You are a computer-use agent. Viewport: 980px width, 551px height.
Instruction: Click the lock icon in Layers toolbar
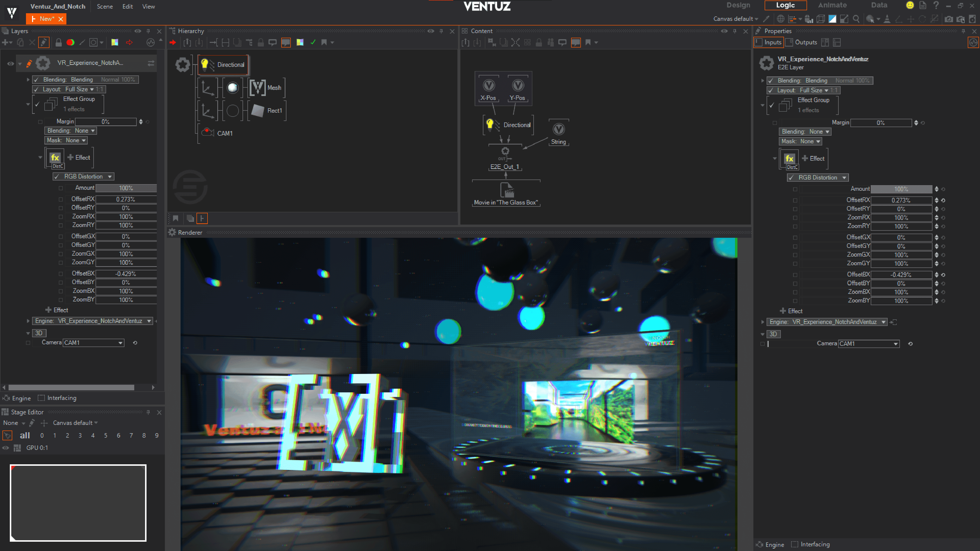[x=58, y=43]
